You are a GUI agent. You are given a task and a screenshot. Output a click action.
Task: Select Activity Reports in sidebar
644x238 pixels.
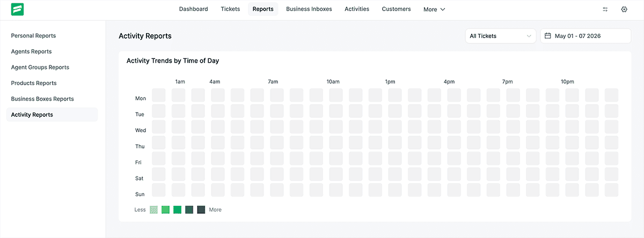pos(52,115)
